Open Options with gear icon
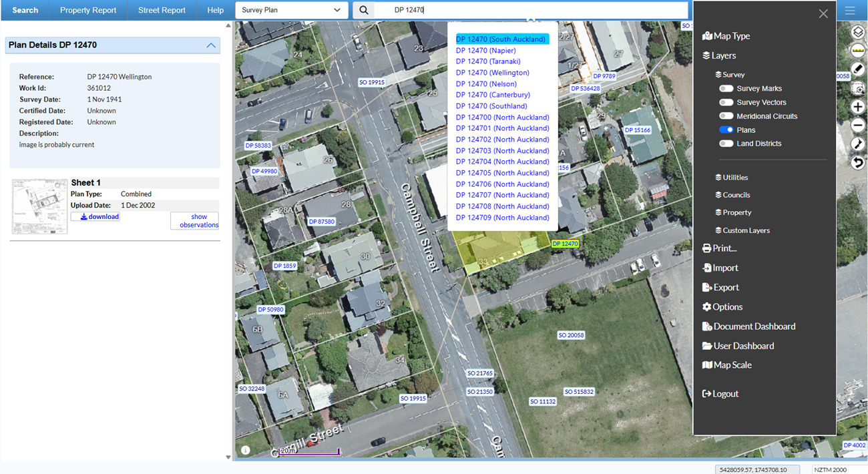Screen dimensions: 868x474 pyautogui.click(x=722, y=307)
